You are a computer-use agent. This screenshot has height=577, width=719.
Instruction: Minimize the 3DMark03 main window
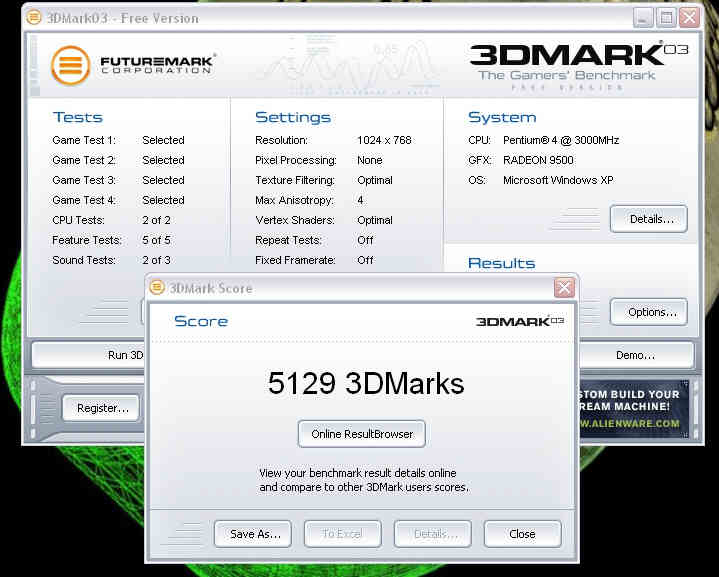643,18
